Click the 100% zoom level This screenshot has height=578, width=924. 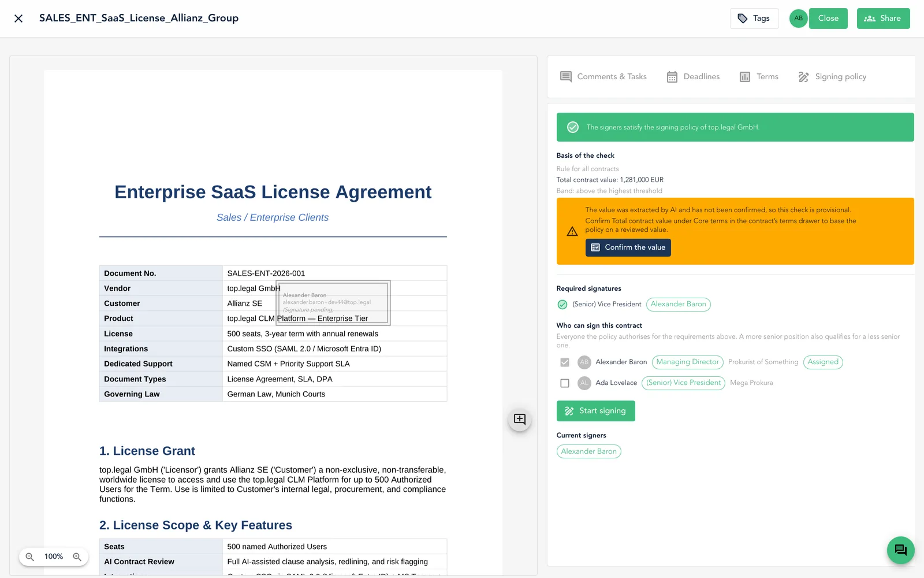click(54, 557)
